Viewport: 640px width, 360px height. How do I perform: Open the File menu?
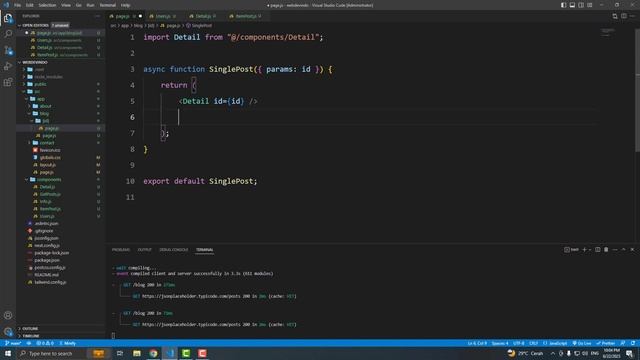pyautogui.click(x=18, y=5)
